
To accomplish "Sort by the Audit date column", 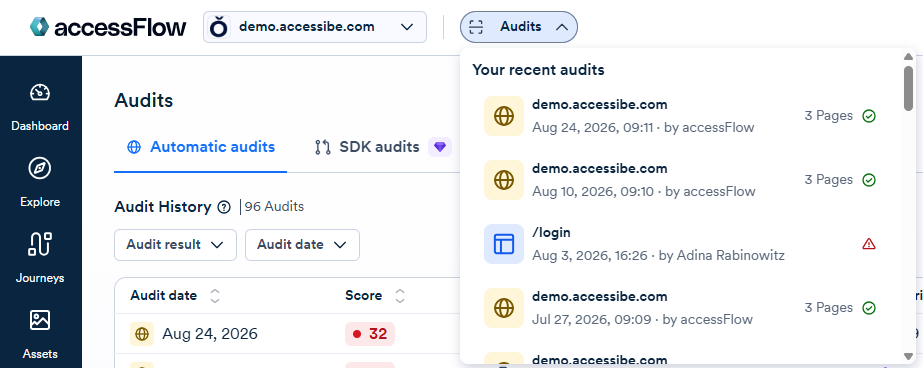I will pyautogui.click(x=175, y=296).
